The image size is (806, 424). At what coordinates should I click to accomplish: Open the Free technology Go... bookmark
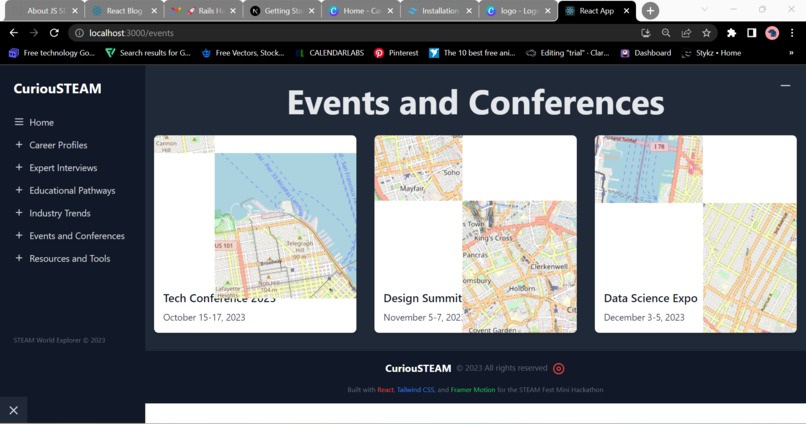click(52, 53)
